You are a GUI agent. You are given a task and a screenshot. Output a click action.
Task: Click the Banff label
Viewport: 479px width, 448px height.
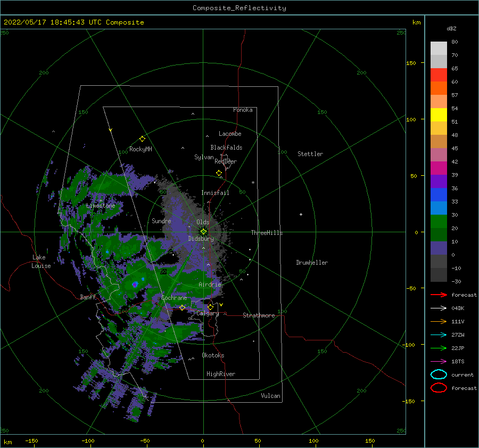88,297
